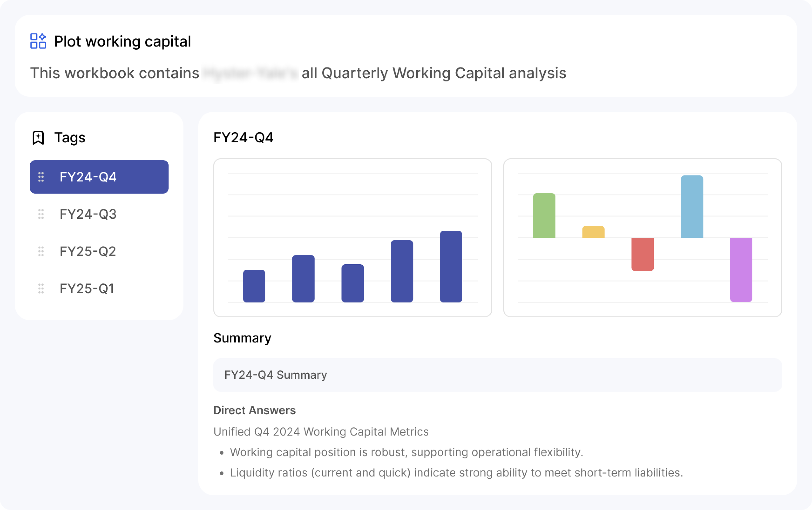Click the Tags bookmark-plus icon
The image size is (812, 510).
(38, 138)
